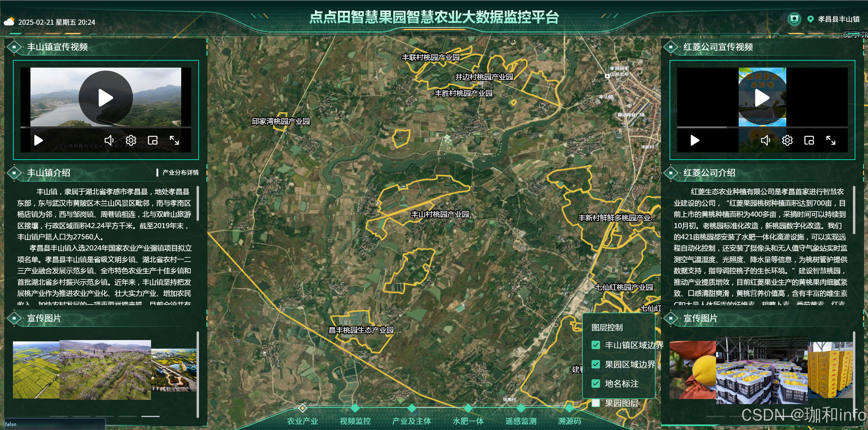Mute the 红菱公司 promo video
Screen dimensions: 868x430
click(x=765, y=140)
